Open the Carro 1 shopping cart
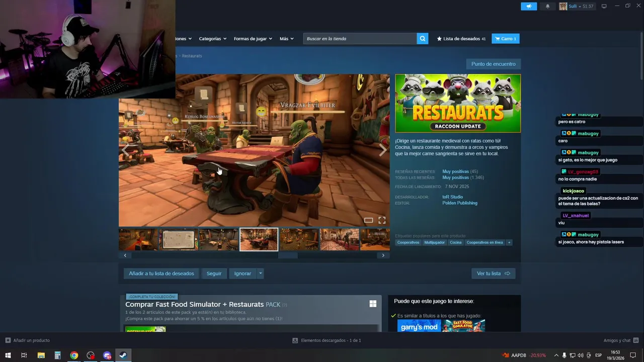The height and width of the screenshot is (362, 644). (506, 39)
